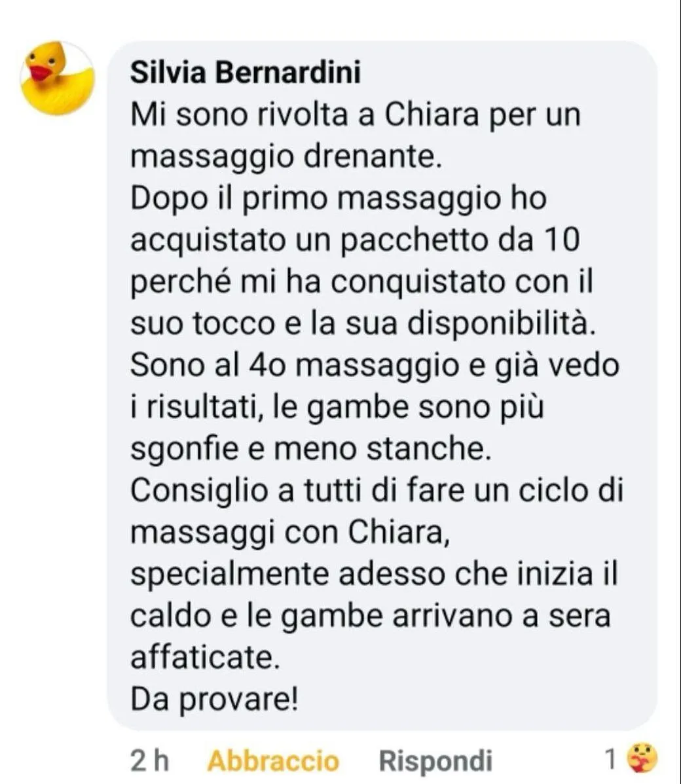Click the 'massaggi con Chiara,' line
The image size is (681, 784).
pyautogui.click(x=289, y=533)
